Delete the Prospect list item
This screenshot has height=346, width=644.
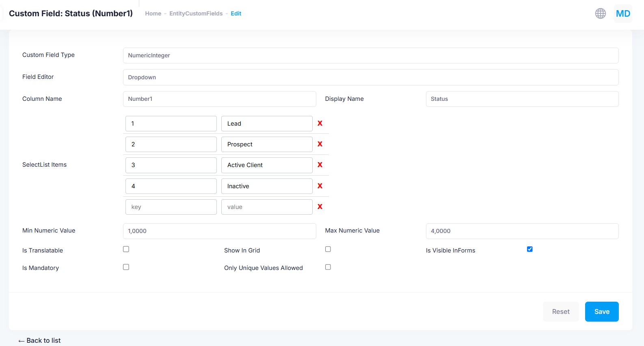pos(320,144)
